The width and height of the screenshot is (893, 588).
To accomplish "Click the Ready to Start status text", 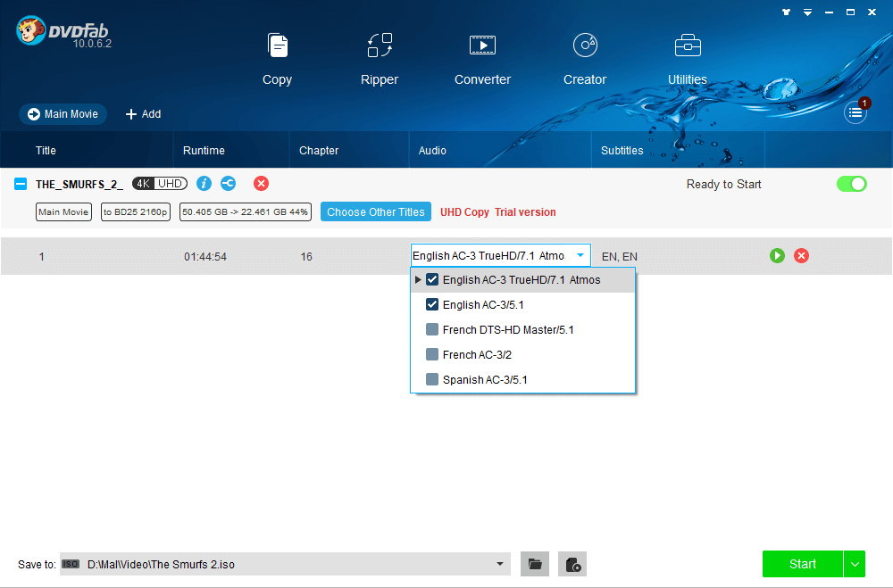I will [724, 184].
